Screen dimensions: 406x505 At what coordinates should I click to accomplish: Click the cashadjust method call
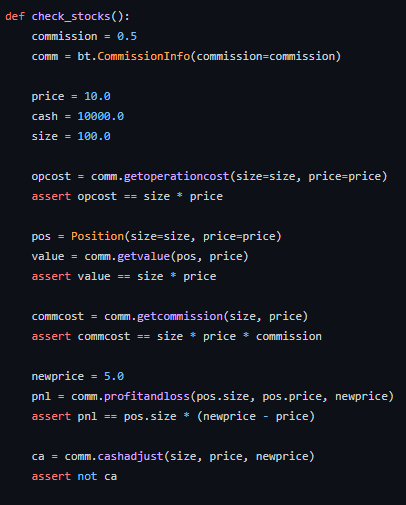click(130, 456)
